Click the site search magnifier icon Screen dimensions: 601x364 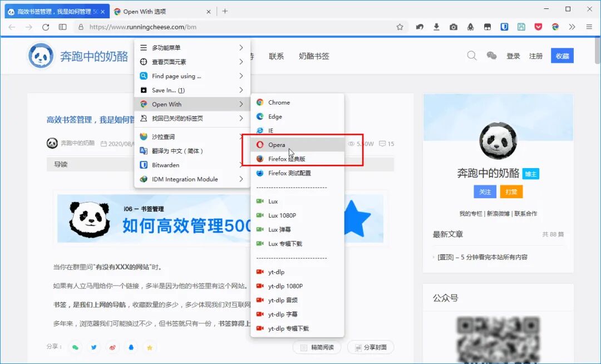click(472, 56)
